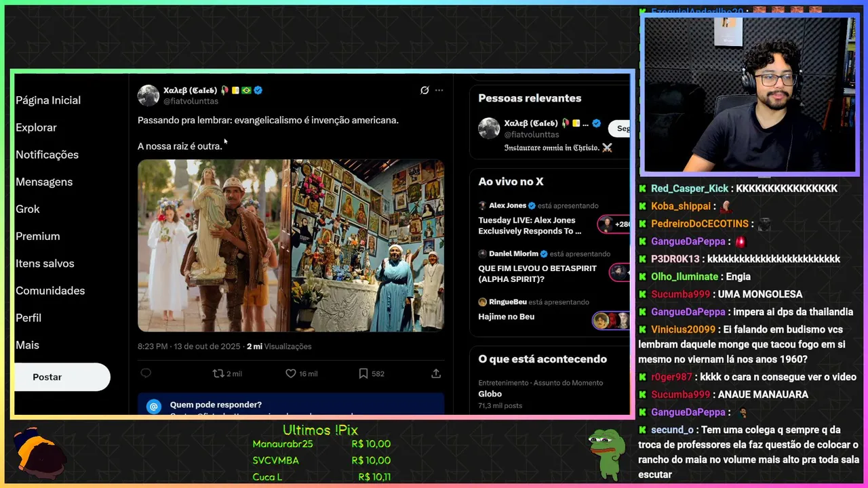
Task: Click username P3DR0K13 in chat
Action: 675,259
